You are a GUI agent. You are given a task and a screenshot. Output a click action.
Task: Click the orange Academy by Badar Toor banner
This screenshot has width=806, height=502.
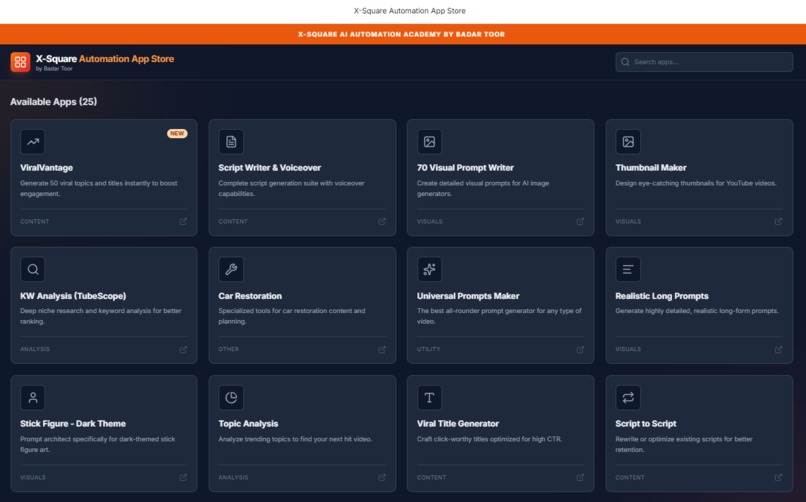pyautogui.click(x=403, y=34)
